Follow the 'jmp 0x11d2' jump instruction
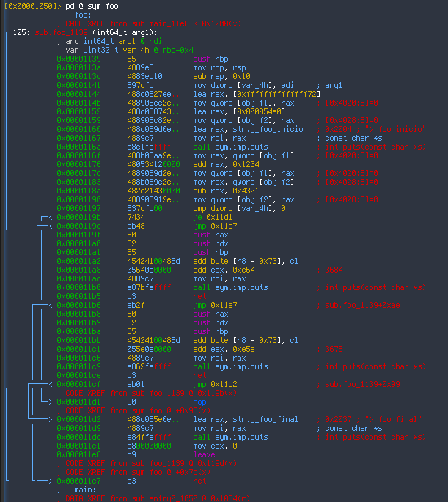Image resolution: width=448 pixels, height=502 pixels. coord(216,384)
